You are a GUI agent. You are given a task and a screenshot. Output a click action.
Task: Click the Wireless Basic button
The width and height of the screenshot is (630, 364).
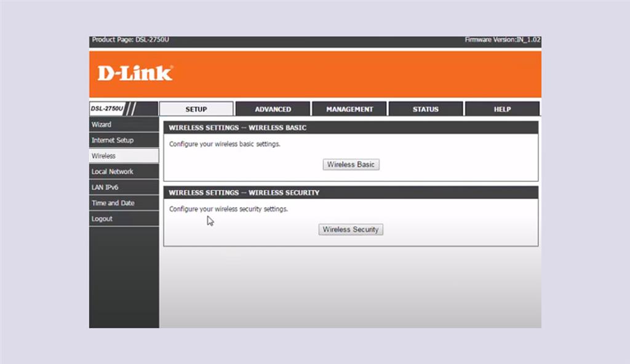coord(351,164)
